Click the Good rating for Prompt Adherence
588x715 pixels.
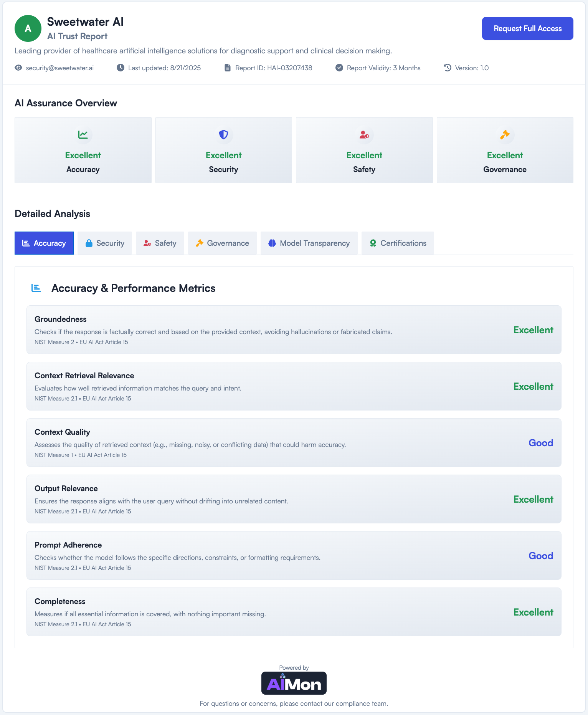[541, 556]
